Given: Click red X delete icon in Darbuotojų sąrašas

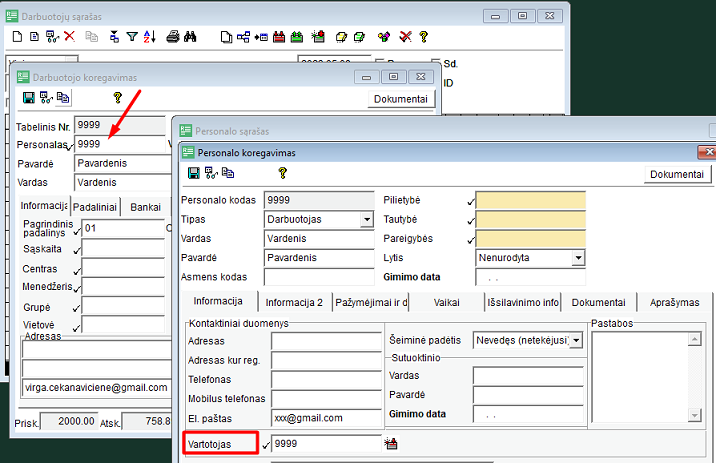Looking at the screenshot, I should (x=69, y=37).
